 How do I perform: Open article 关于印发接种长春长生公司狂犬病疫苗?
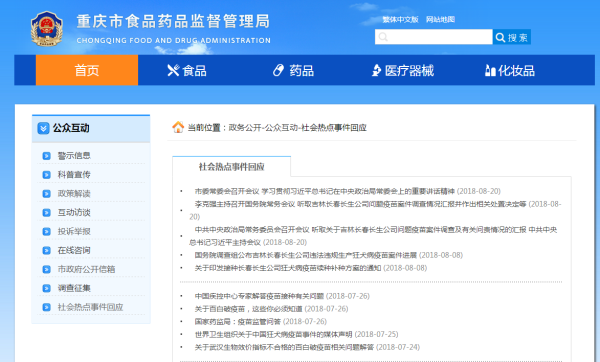click(288, 268)
